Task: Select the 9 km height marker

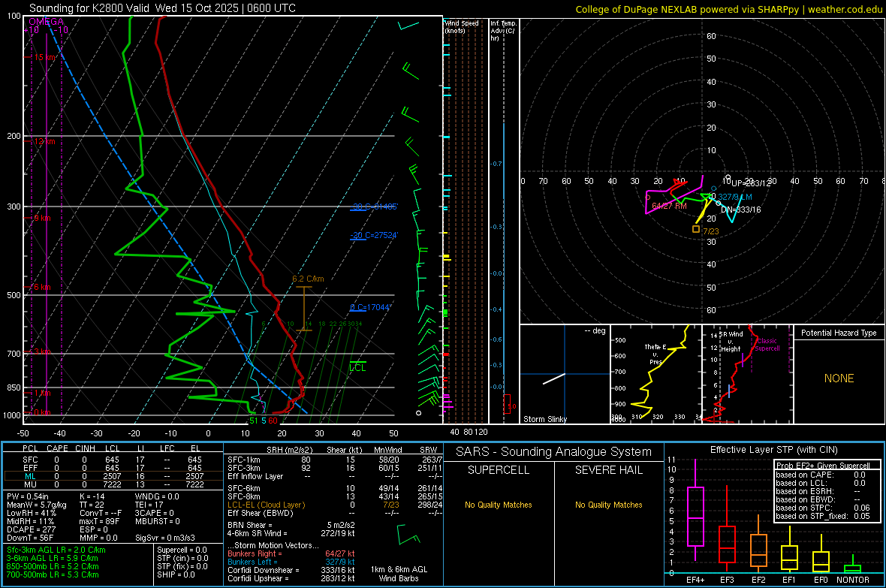Action: click(x=42, y=218)
